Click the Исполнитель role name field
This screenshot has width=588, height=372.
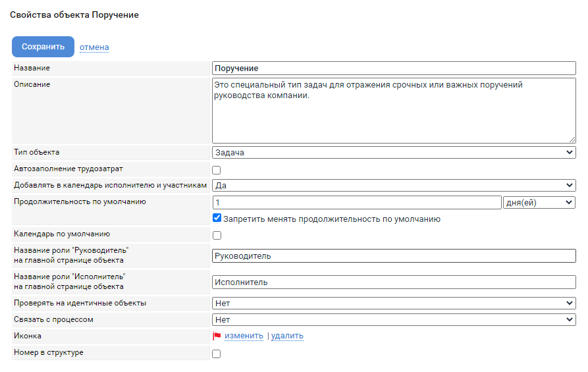(394, 282)
